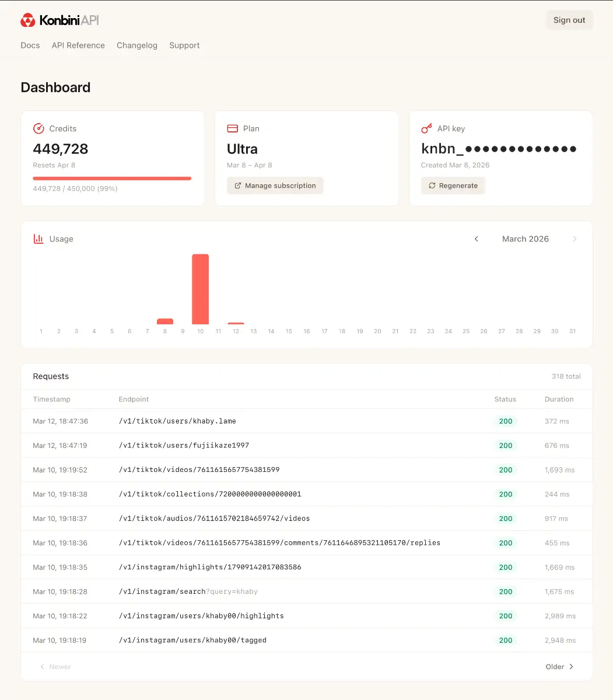This screenshot has width=613, height=700.
Task: Click the Konbini API logo icon
Action: pos(27,20)
